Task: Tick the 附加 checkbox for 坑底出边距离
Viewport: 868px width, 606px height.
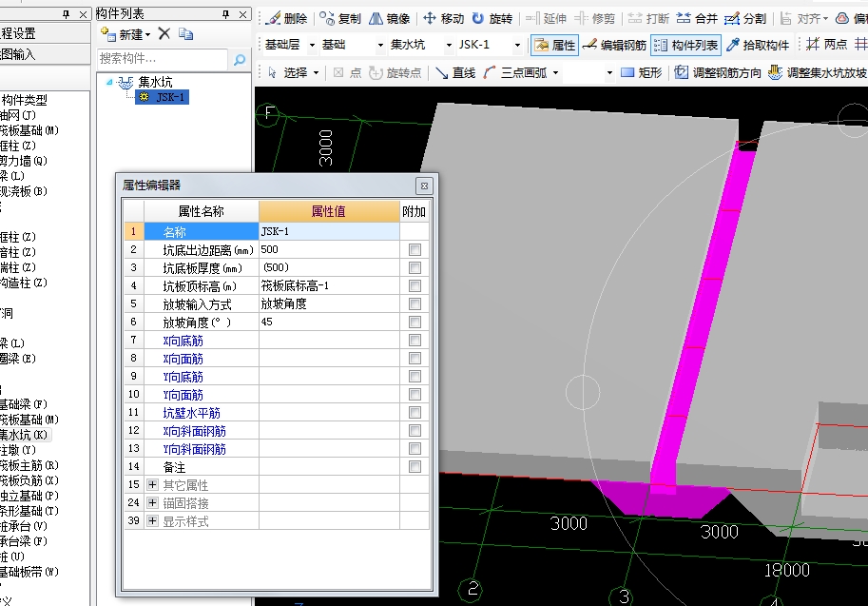Action: click(415, 250)
